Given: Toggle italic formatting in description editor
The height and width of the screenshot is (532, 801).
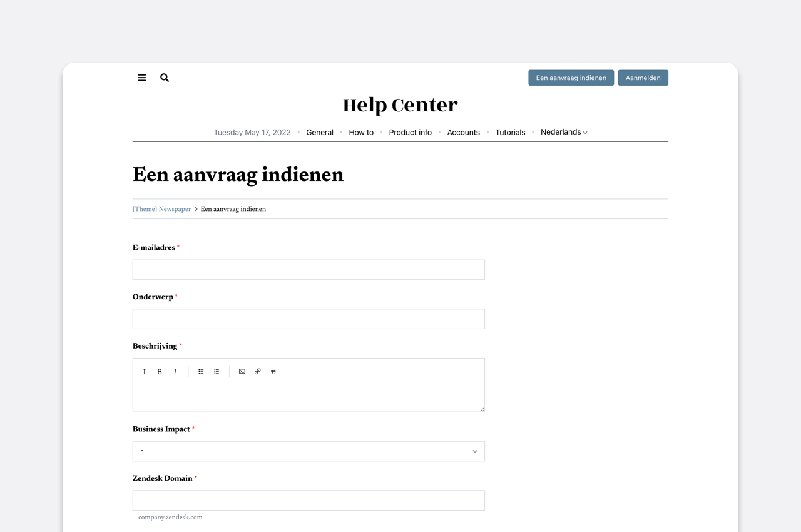Looking at the screenshot, I should (x=175, y=372).
